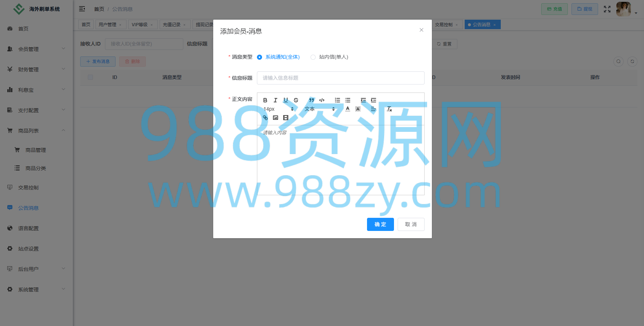Insert a hyperlink via link icon
Viewport: 644px width, 326px height.
click(265, 118)
